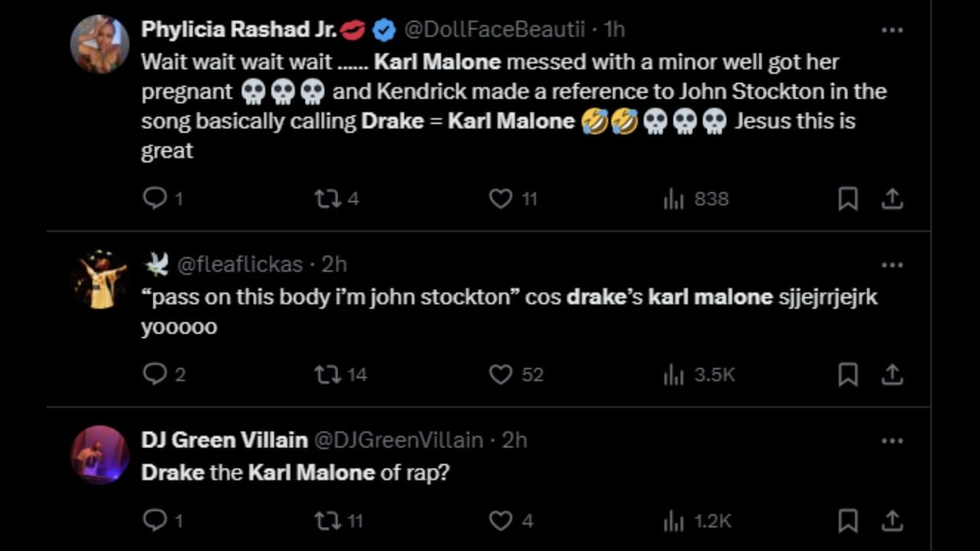
Task: Click the blue verified badge next to Phylicia Rashad Jr.
Action: coord(381,29)
